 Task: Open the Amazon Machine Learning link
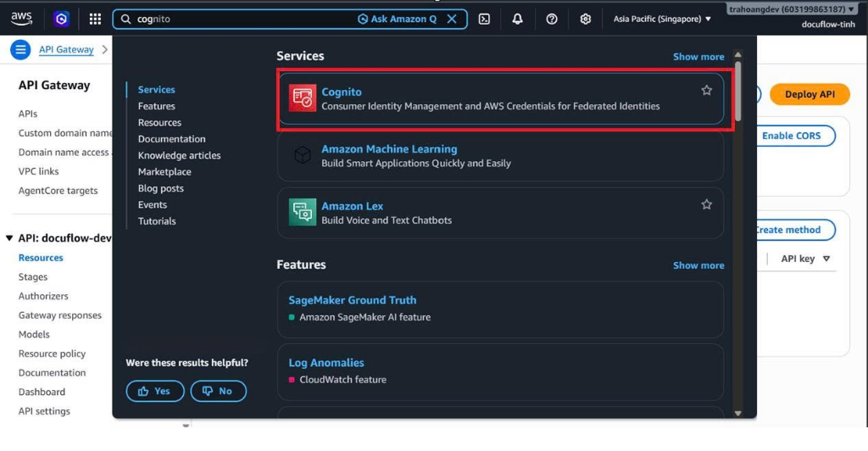(389, 149)
